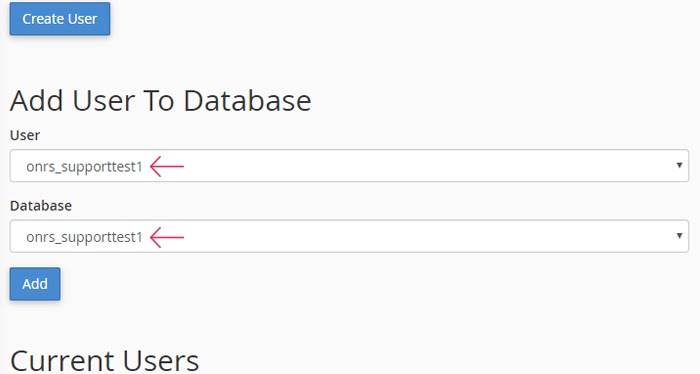
Task: Open the User dropdown list
Action: tap(349, 166)
